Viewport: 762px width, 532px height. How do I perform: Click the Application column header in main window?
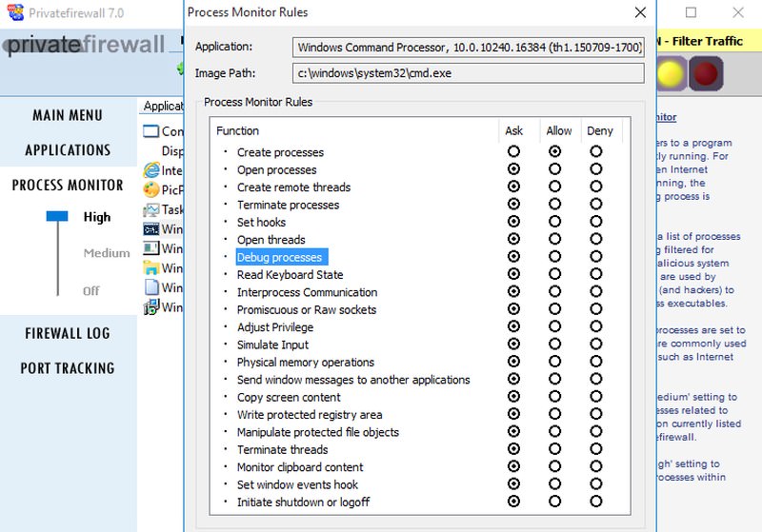(162, 106)
